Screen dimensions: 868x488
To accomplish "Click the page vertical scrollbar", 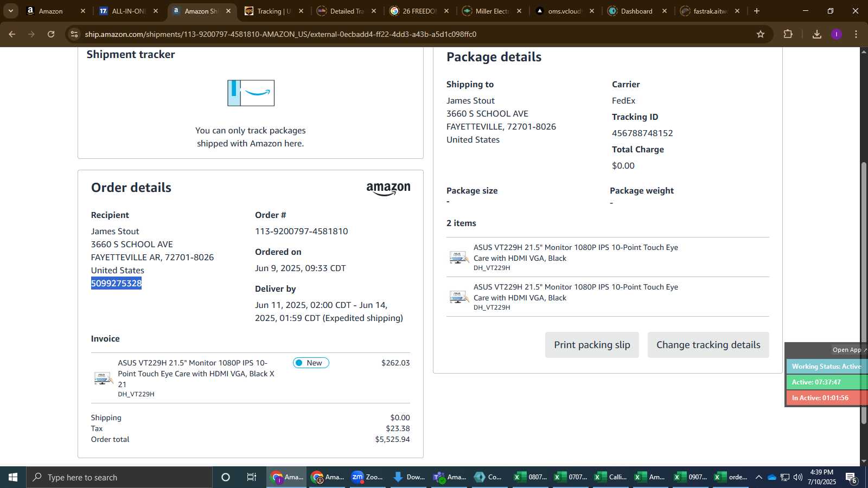I will (x=864, y=293).
